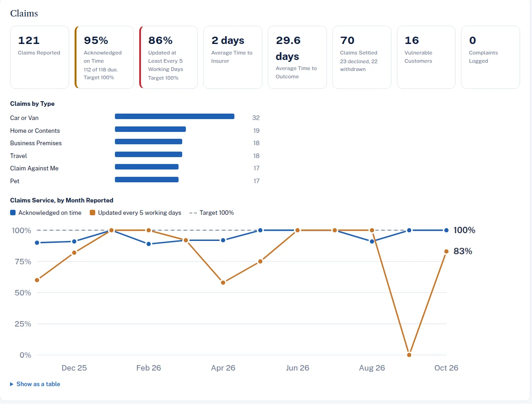Image resolution: width=532 pixels, height=404 pixels.
Task: Click the Pet claims bar
Action: (x=147, y=180)
